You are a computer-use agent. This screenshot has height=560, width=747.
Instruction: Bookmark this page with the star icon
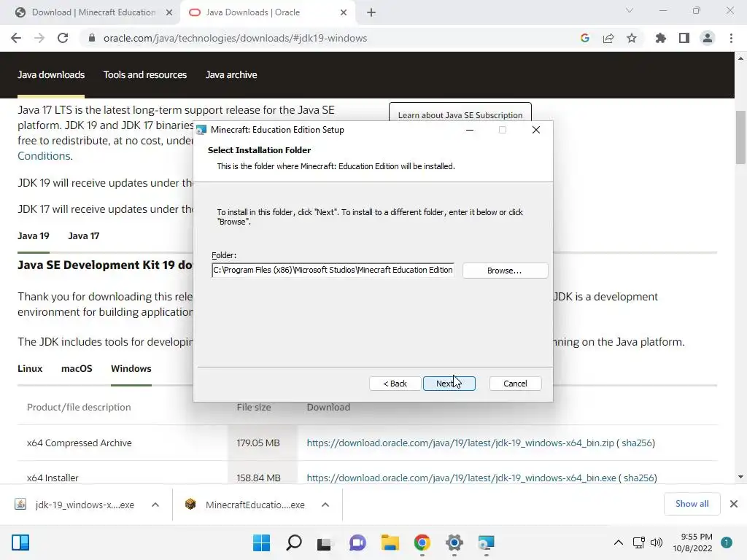click(632, 38)
